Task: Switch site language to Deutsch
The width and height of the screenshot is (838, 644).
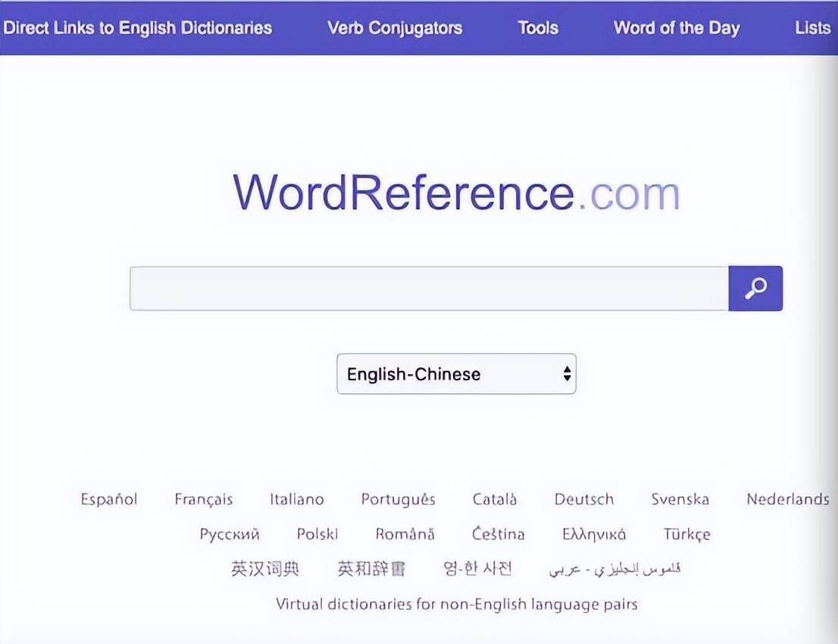Action: [x=583, y=499]
